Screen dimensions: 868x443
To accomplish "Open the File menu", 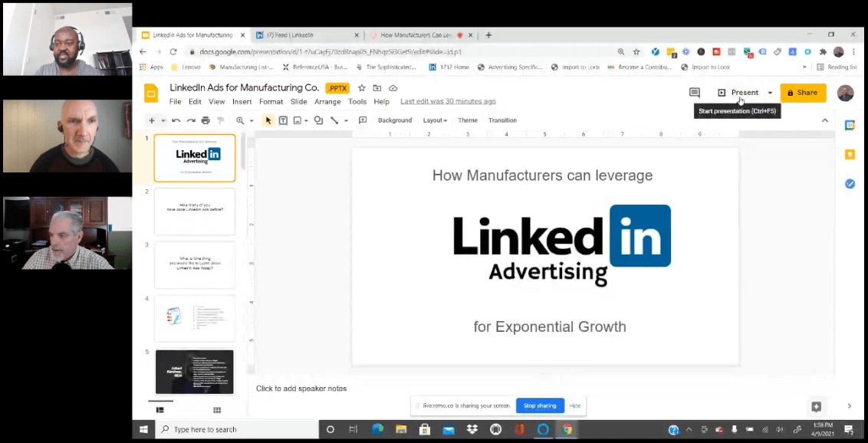I will point(175,102).
